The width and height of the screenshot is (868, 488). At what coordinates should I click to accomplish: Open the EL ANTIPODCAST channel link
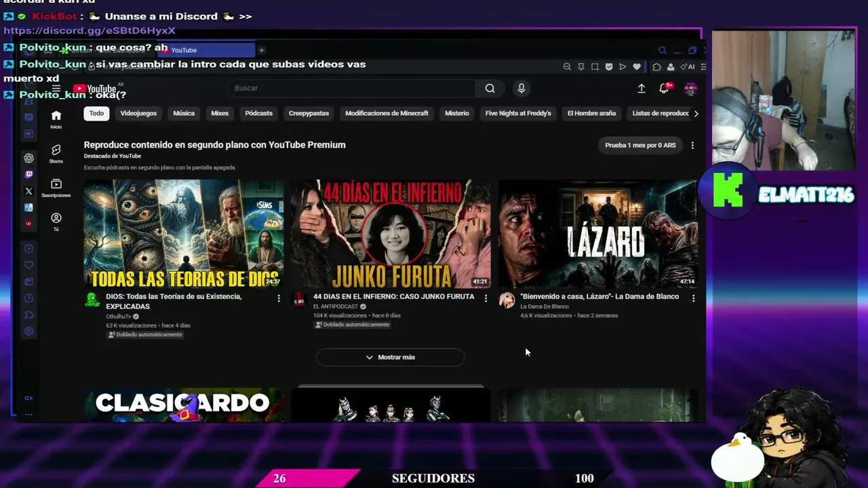(x=336, y=306)
